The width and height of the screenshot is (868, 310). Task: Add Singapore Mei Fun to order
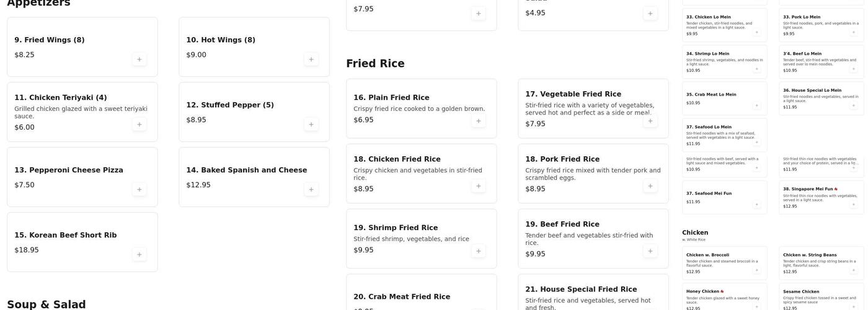(x=853, y=205)
